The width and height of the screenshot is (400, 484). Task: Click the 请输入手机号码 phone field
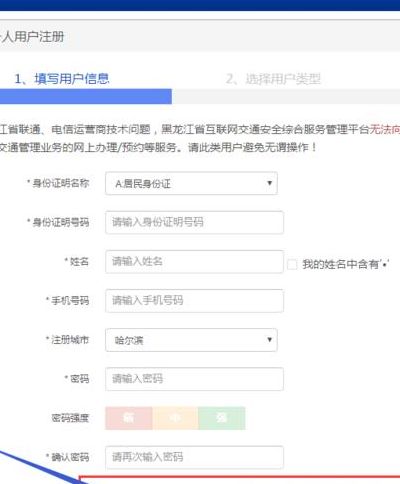tap(194, 301)
